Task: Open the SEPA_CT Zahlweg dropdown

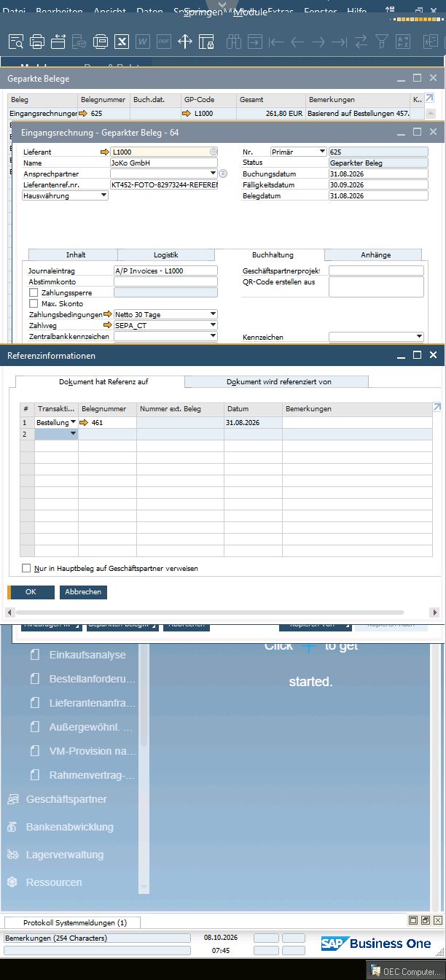Action: click(213, 325)
